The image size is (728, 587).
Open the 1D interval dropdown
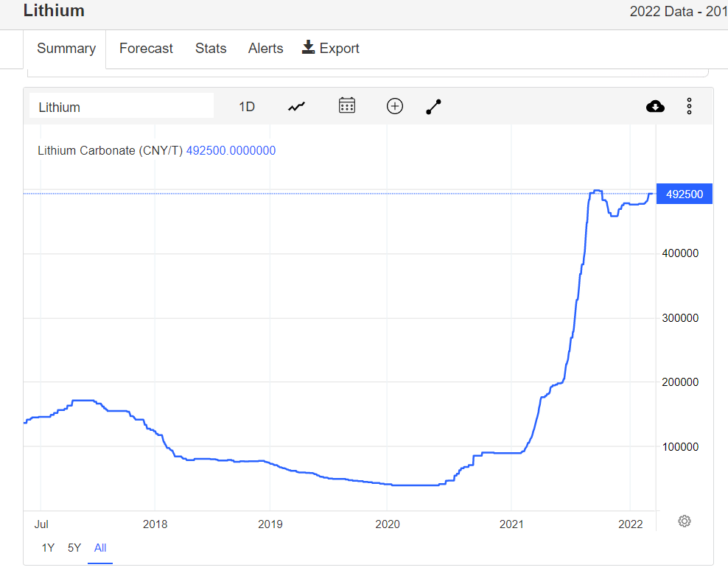coord(247,107)
